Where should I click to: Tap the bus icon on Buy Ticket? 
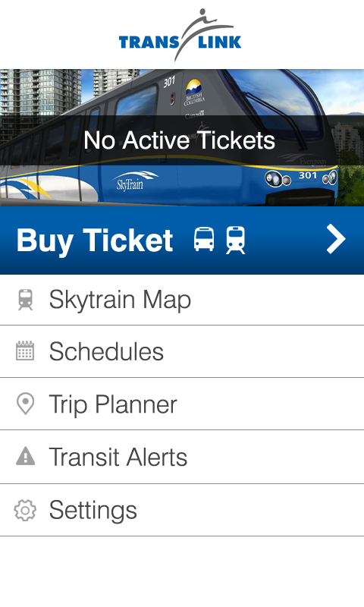pyautogui.click(x=204, y=239)
